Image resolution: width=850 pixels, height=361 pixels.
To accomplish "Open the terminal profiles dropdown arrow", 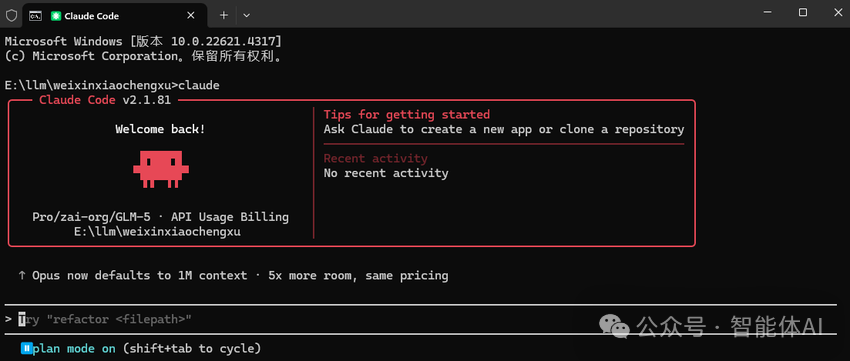I will pos(247,15).
